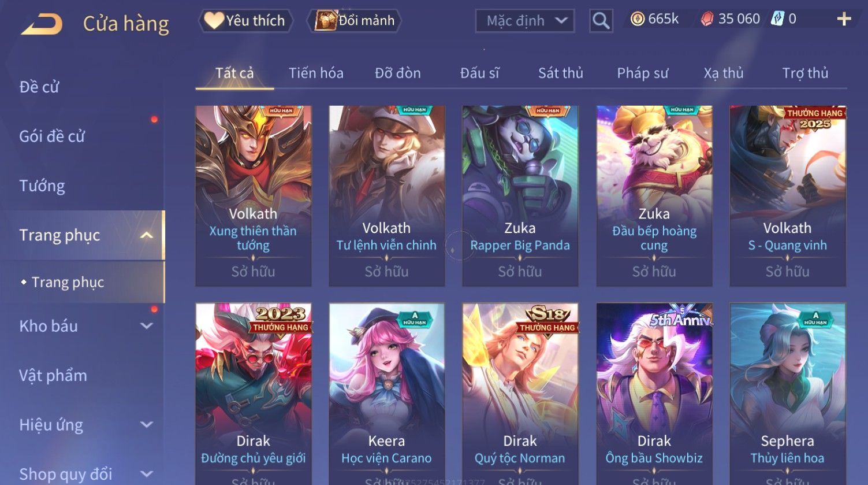This screenshot has height=485, width=868.
Task: Click the heart Yêu thích icon
Action: (214, 21)
